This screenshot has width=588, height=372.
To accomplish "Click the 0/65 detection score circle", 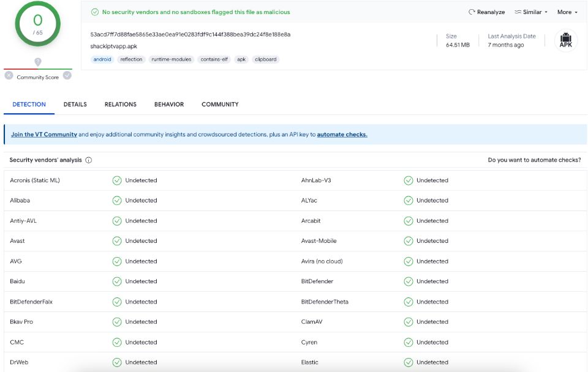I will [x=37, y=24].
